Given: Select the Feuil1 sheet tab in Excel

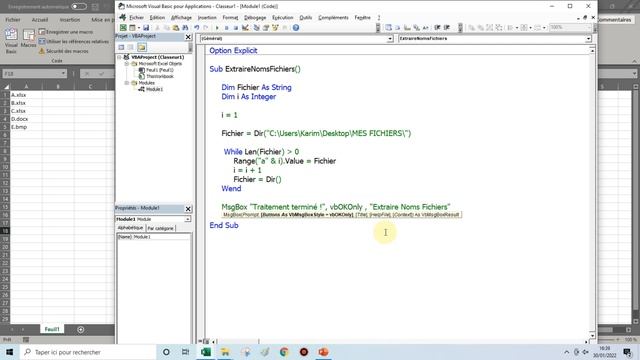Looking at the screenshot, I should [52, 329].
